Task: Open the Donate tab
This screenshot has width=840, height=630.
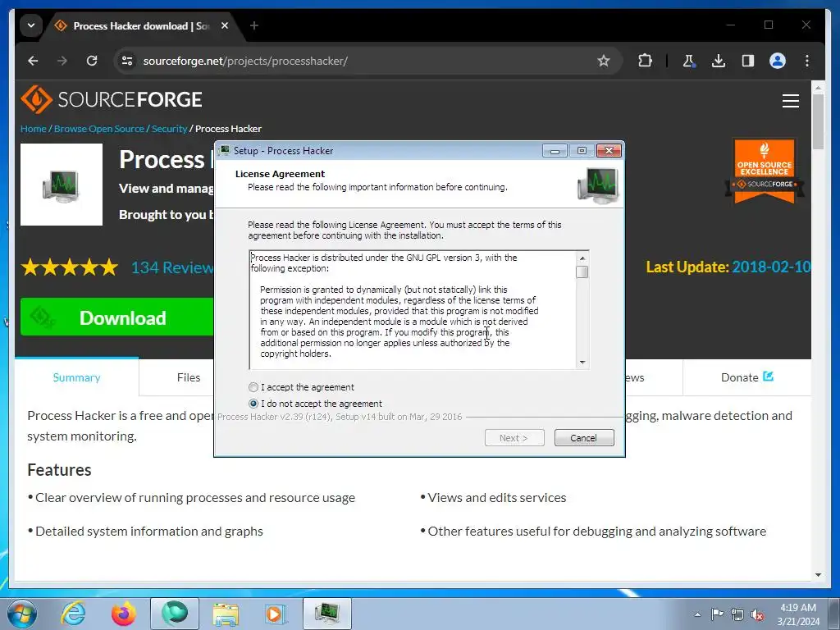Action: point(746,377)
